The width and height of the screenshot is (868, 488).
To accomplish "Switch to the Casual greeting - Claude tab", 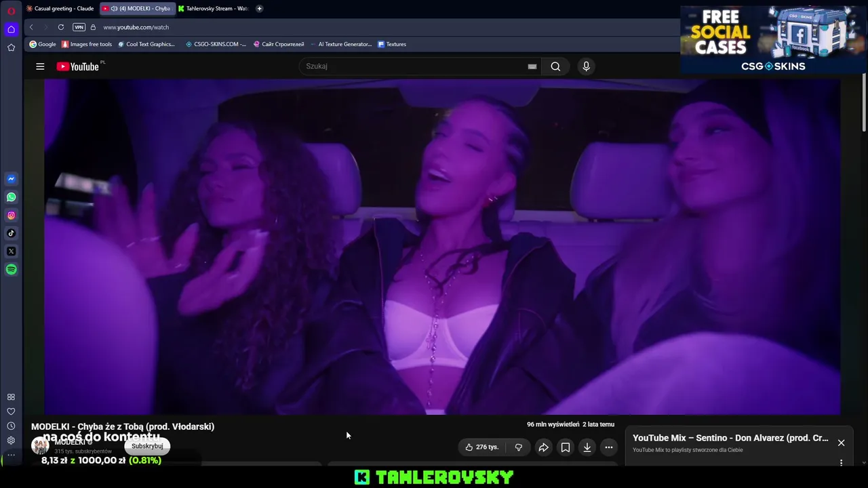I will pyautogui.click(x=60, y=9).
